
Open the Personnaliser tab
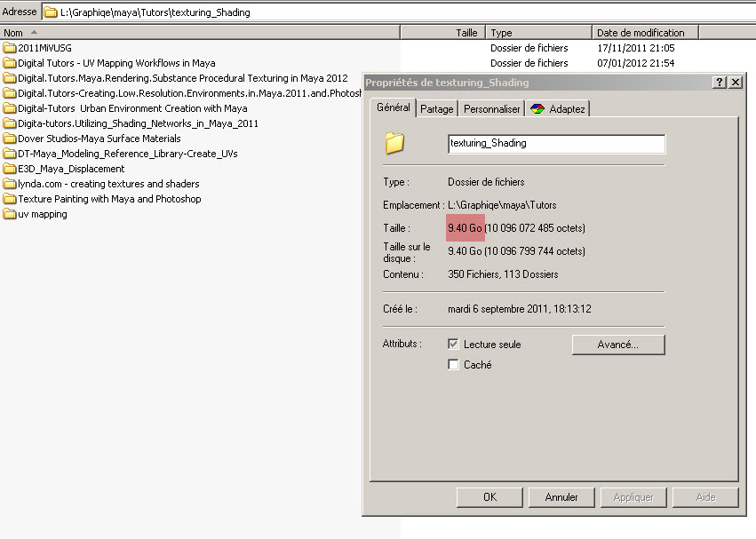(492, 109)
